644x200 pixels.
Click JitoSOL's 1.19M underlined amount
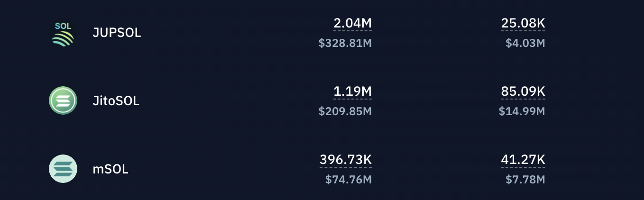tap(352, 91)
